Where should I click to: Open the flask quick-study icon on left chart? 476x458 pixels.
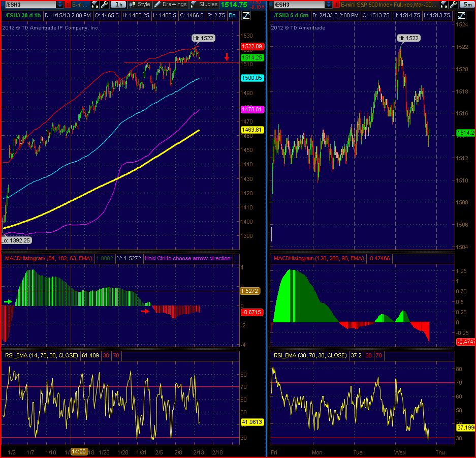[95, 4]
